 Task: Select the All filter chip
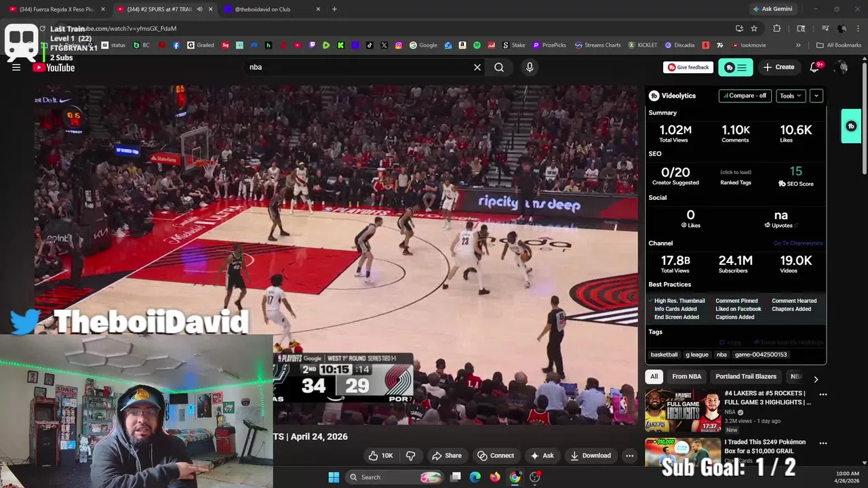click(x=654, y=377)
